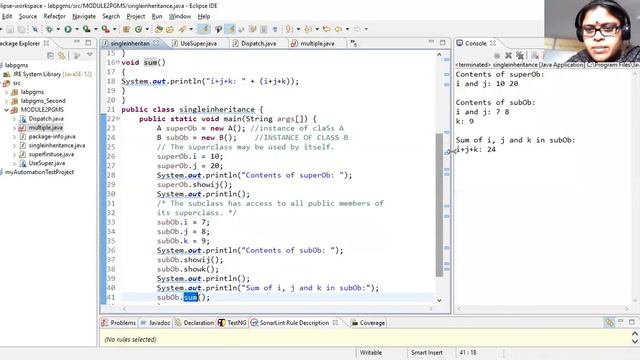Open the Help menu
Screen dimensions: 640x360
(x=204, y=16)
